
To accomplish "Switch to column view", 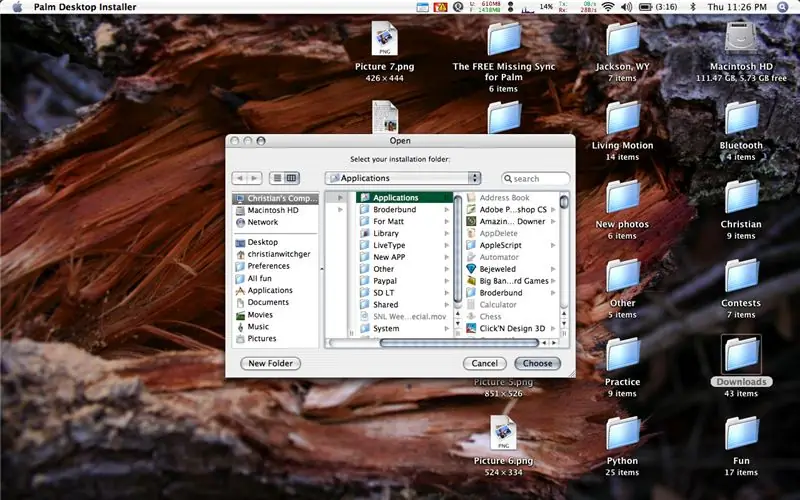I will 292,178.
